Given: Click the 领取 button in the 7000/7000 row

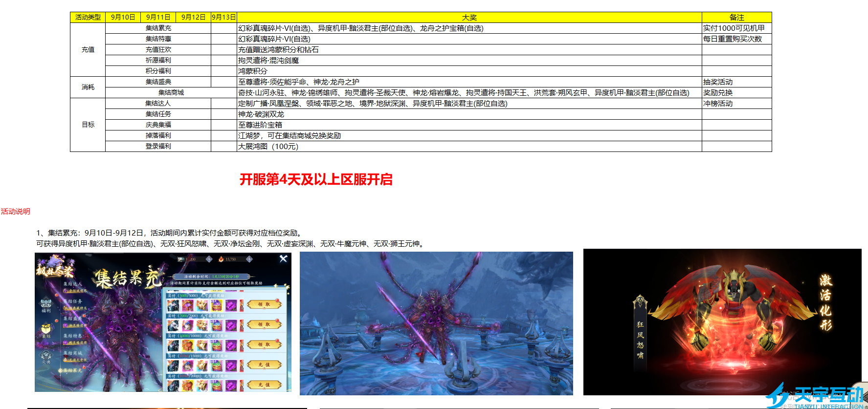Looking at the screenshot, I should pos(264,324).
